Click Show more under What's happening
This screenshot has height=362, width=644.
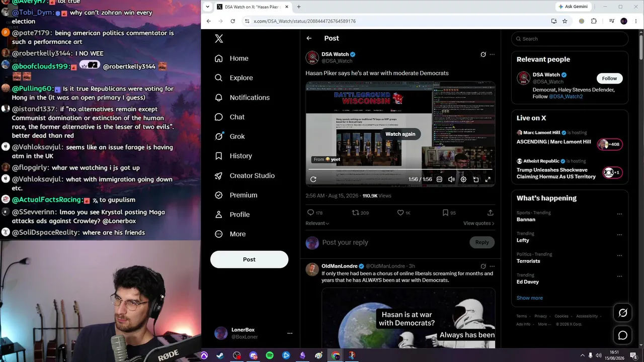(530, 298)
